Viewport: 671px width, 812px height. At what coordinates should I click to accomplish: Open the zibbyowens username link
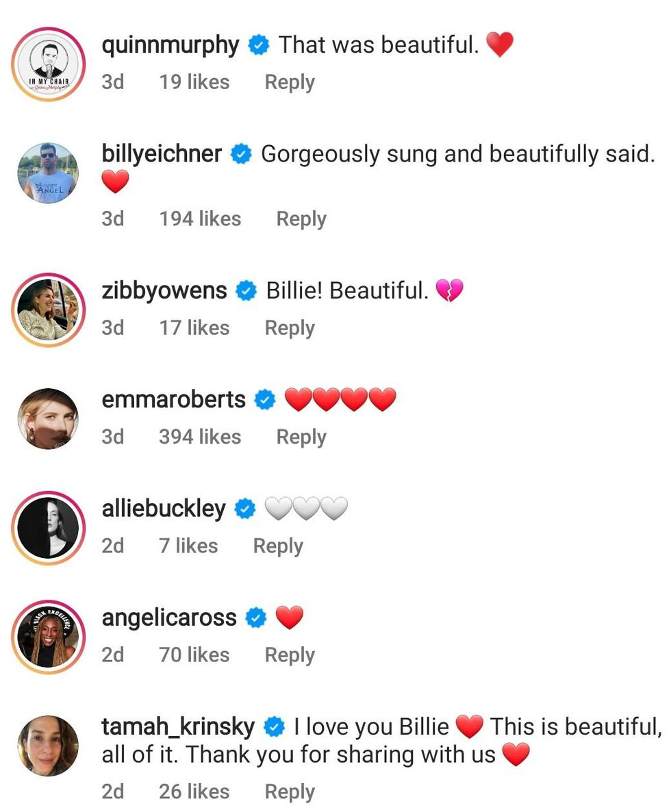[164, 290]
